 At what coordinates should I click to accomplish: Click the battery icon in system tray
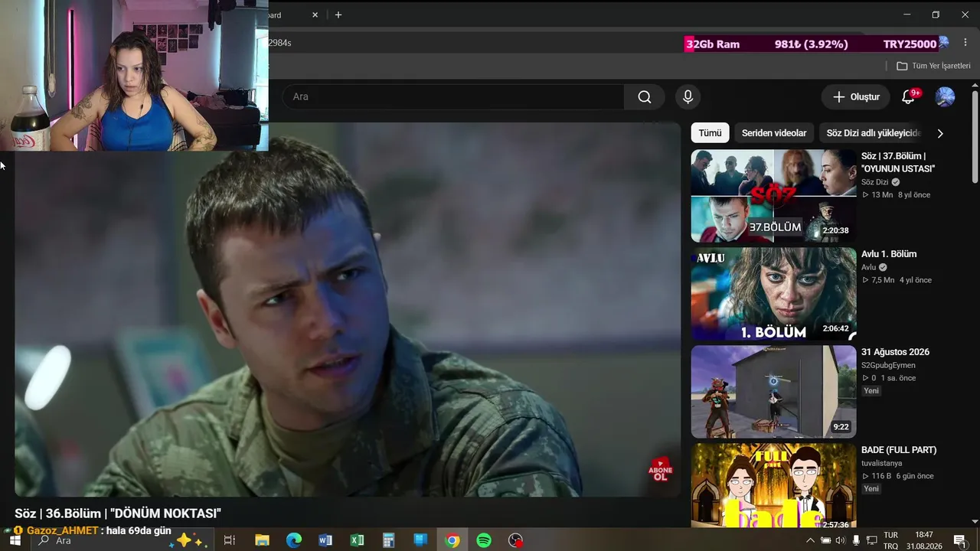[x=825, y=540]
